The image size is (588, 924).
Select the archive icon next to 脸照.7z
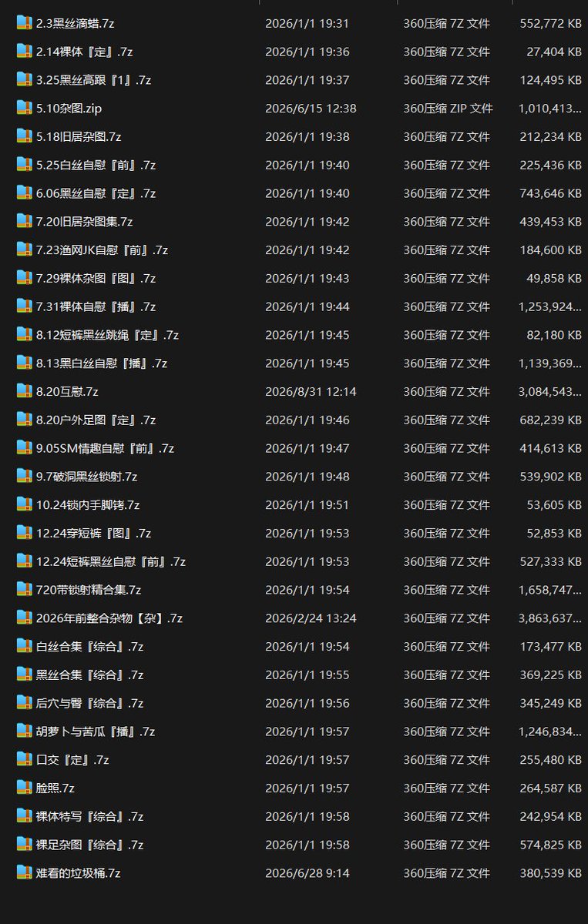25,788
